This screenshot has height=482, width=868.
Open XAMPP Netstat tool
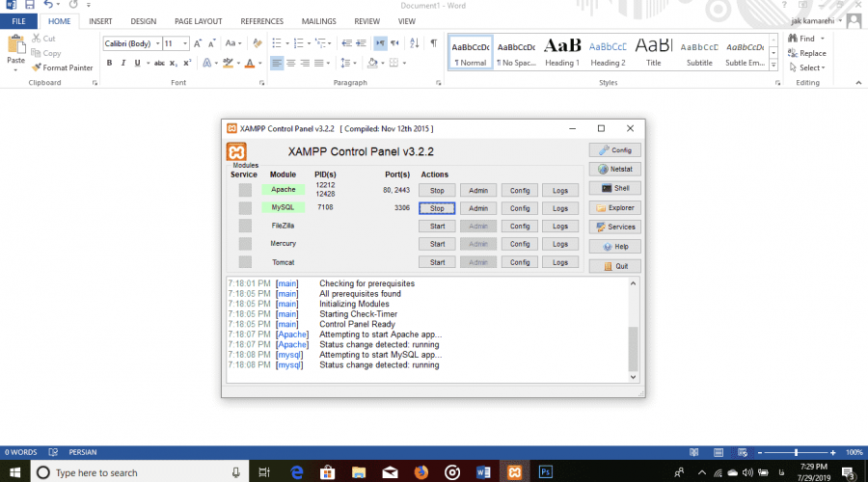[615, 170]
